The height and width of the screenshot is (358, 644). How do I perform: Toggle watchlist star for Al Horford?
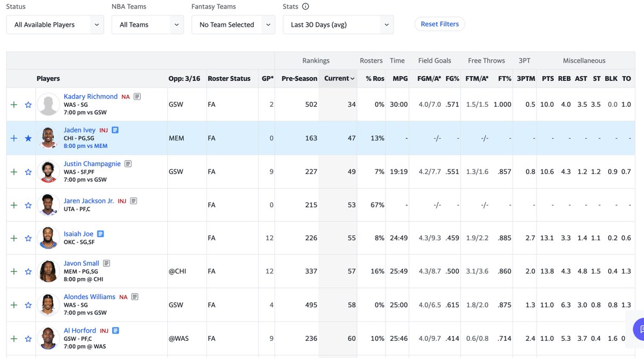(28, 339)
